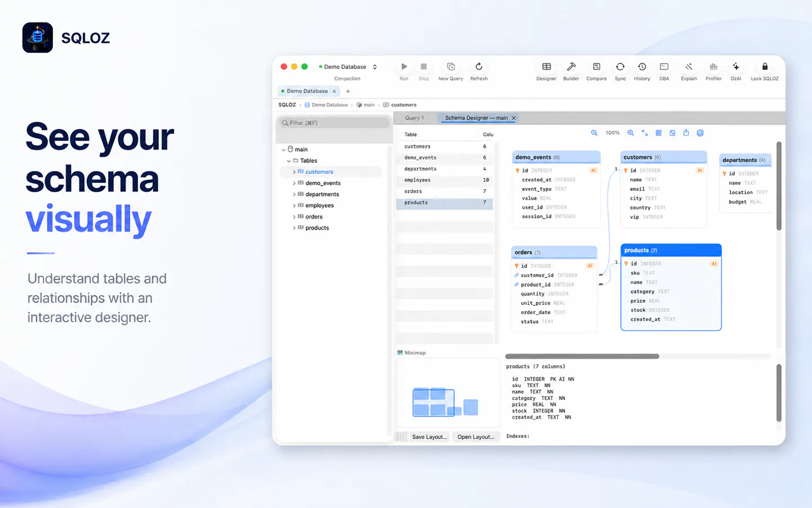Click the horizontal scrollbar under the diagram
Screen dimensions: 812x508
click(x=582, y=357)
